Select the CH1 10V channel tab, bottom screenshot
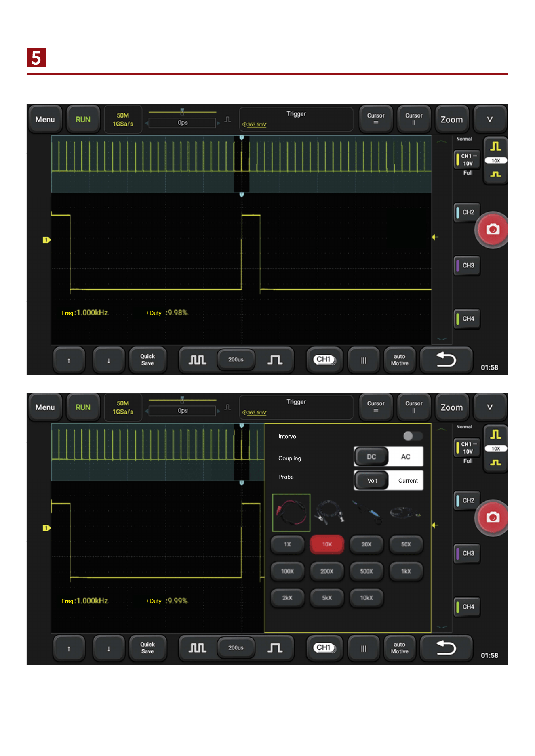Image resolution: width=535 pixels, height=756 pixels. tap(468, 447)
